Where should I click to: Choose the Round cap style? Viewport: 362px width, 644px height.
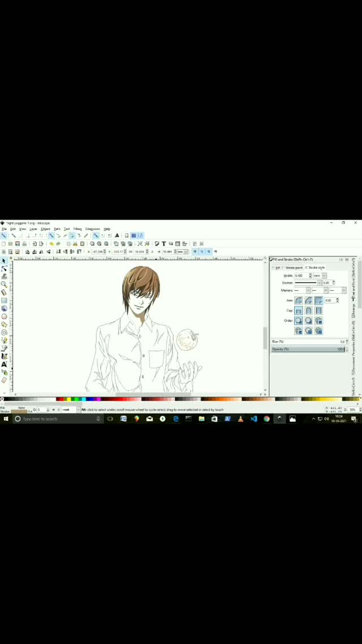point(308,311)
